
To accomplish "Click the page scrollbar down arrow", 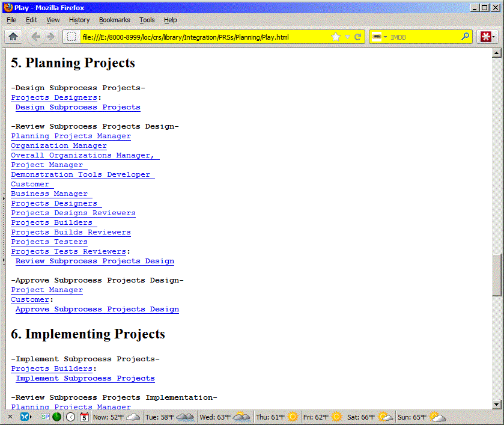I will click(x=496, y=405).
